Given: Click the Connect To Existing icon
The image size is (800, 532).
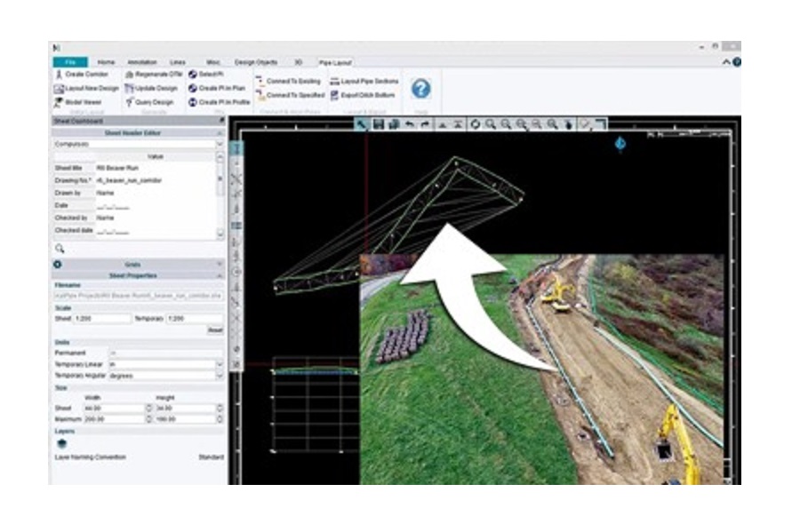Looking at the screenshot, I should (x=260, y=81).
